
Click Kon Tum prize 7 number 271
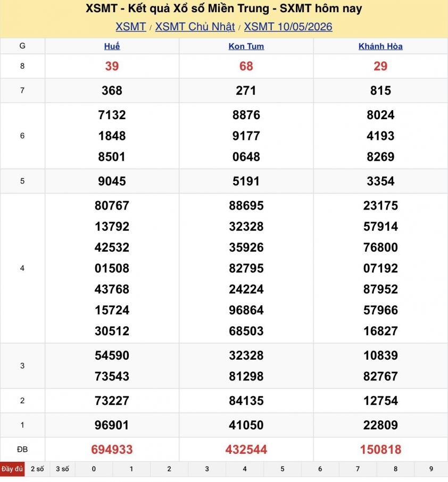246,90
